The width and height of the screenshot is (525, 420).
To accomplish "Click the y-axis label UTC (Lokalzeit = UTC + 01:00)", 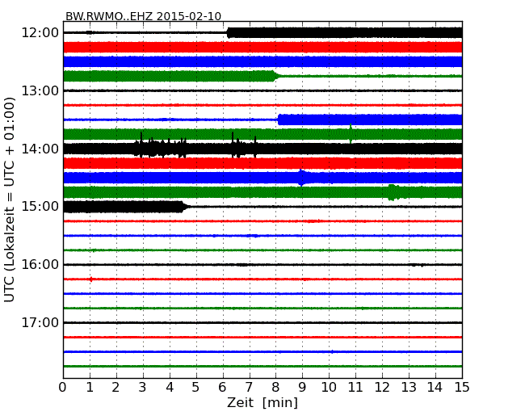I will (x=10, y=199).
